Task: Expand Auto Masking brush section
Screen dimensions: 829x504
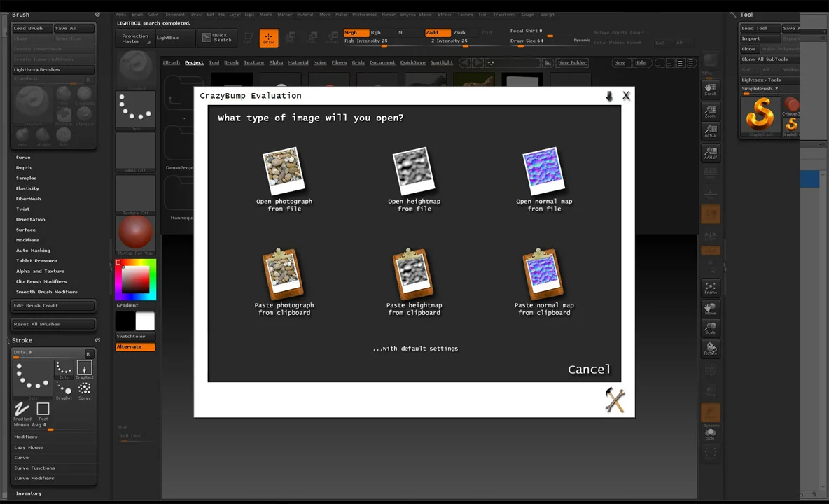Action: coord(34,251)
